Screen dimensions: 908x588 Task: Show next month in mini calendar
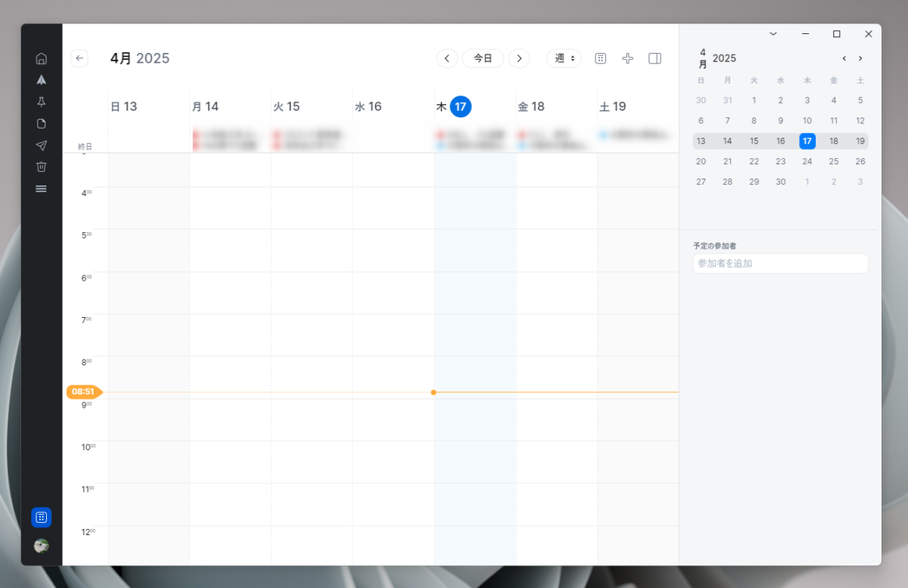click(860, 58)
